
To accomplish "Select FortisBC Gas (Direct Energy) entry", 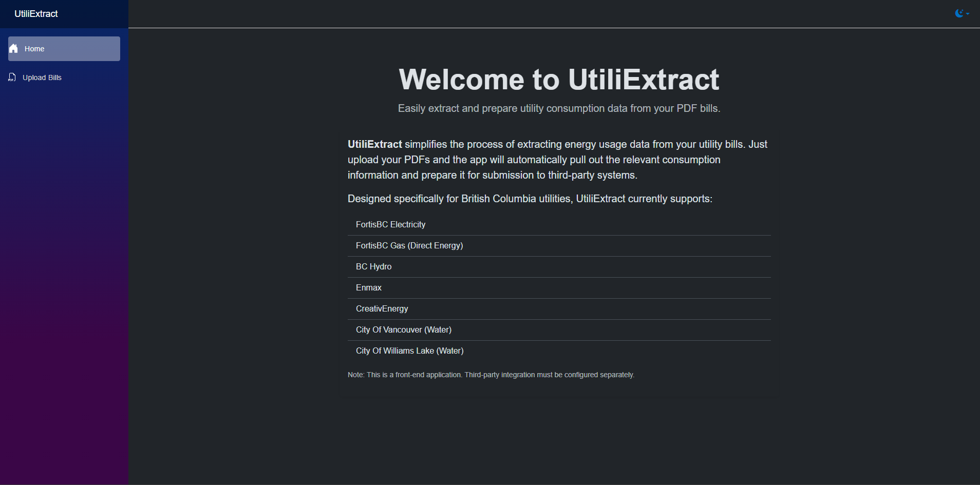I will coord(409,246).
